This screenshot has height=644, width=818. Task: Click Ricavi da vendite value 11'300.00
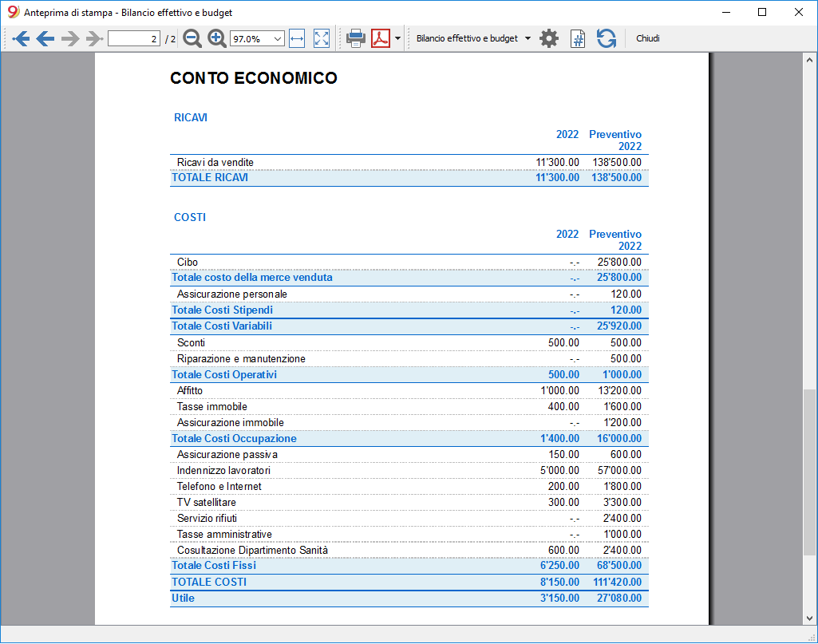click(x=558, y=162)
